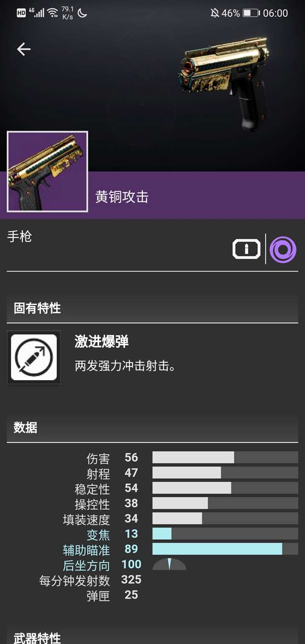Tap the primary ammo type icon

tap(247, 249)
